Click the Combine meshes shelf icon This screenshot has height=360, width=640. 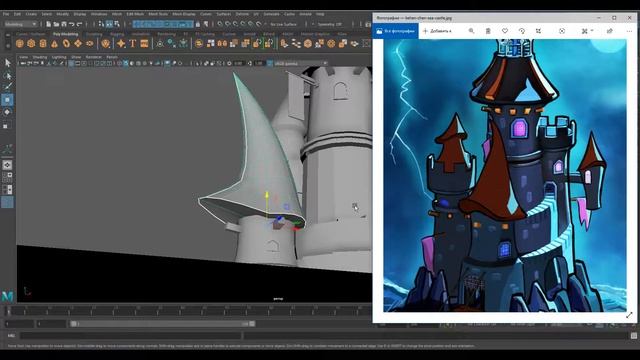(x=199, y=44)
